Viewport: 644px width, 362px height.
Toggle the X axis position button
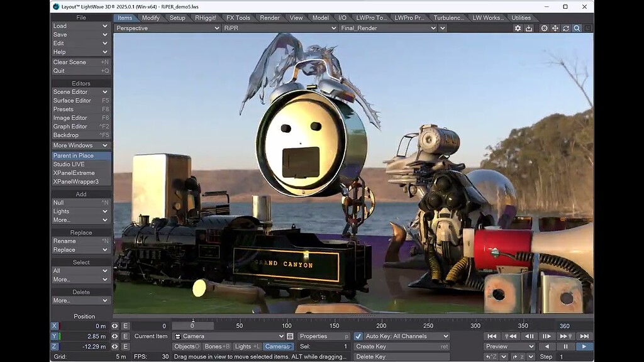pos(55,326)
